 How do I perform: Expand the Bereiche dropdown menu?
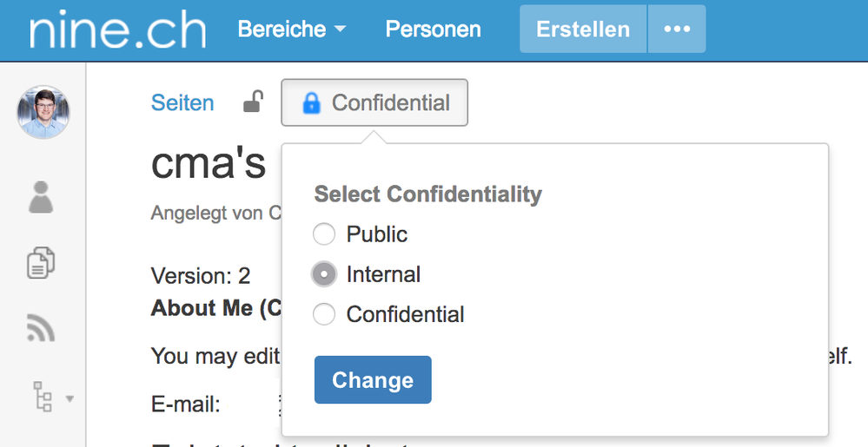point(292,29)
